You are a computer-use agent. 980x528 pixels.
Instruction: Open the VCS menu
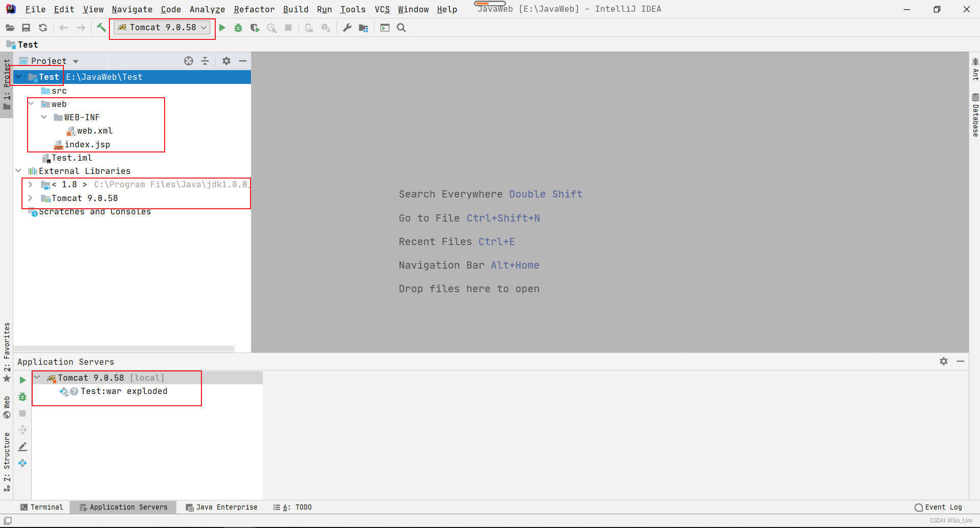point(382,9)
